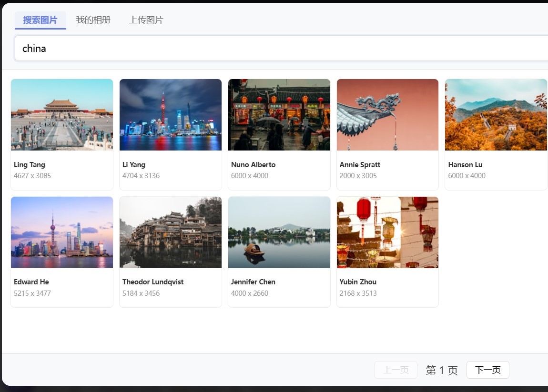This screenshot has height=392, width=548.
Task: Click the 6000 x 4000 size under Hanson Lu
Action: [467, 176]
